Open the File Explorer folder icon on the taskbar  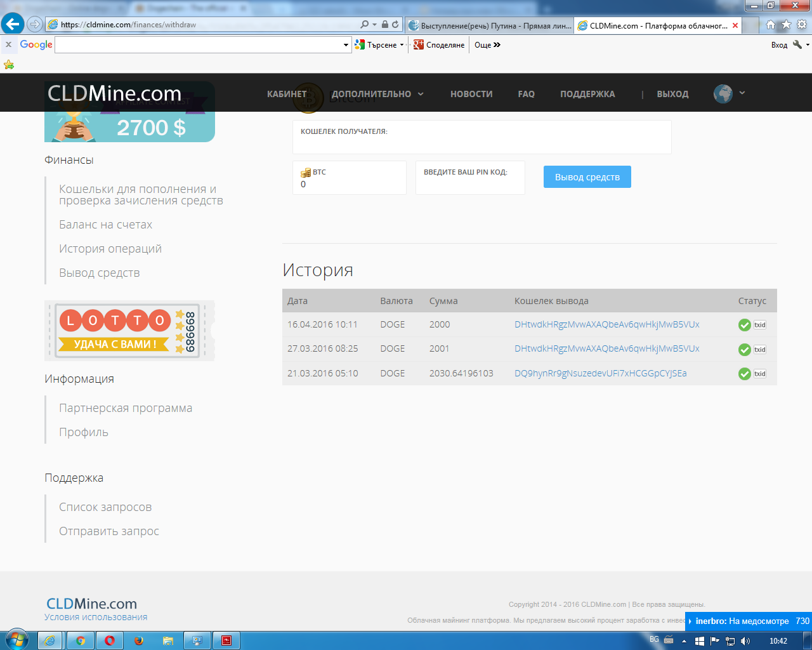click(168, 640)
